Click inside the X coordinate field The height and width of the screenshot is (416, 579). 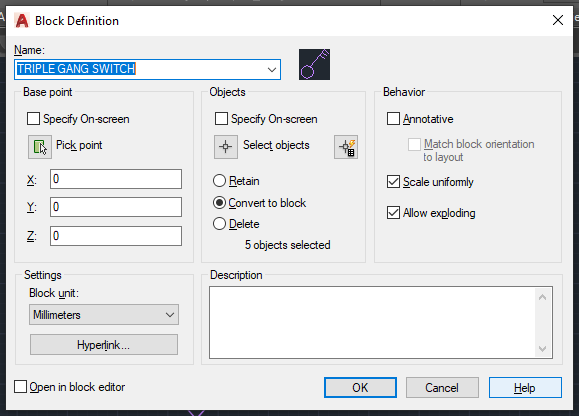(x=116, y=179)
